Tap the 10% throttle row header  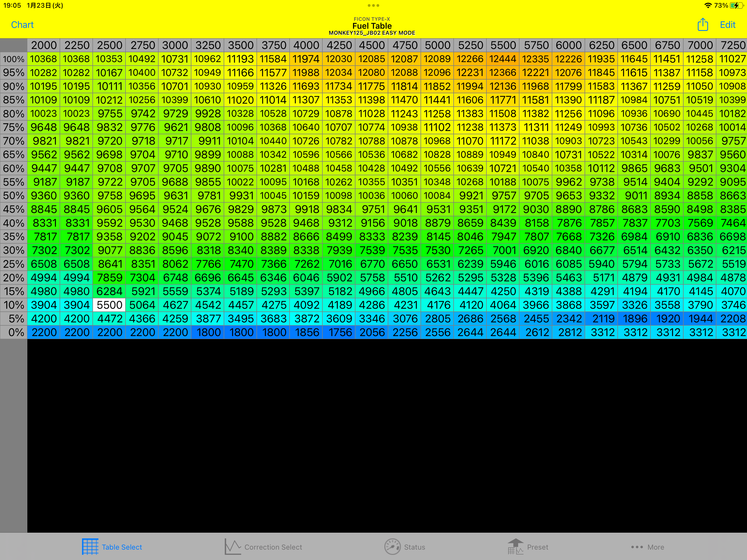[x=13, y=305]
